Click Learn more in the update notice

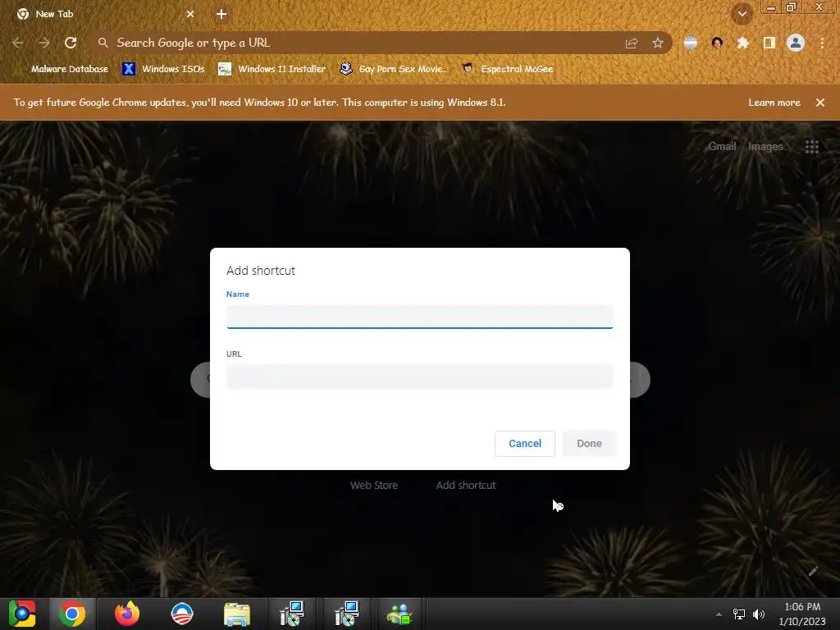774,103
